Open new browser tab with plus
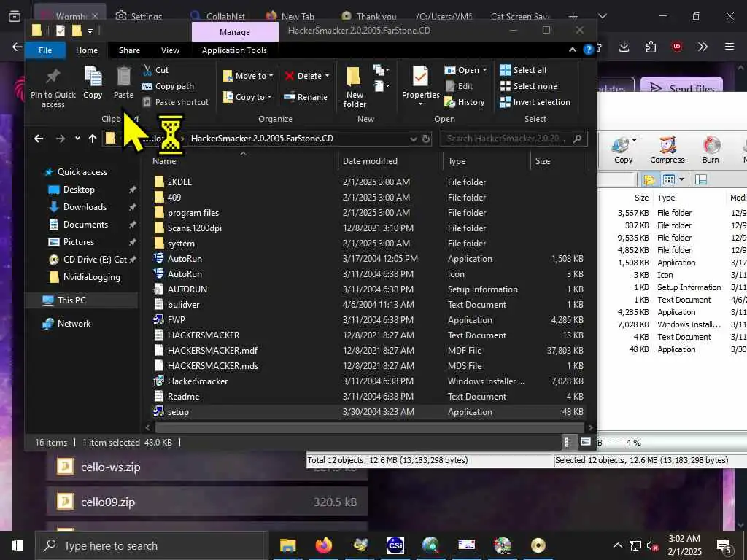The width and height of the screenshot is (747, 560). coord(573,16)
